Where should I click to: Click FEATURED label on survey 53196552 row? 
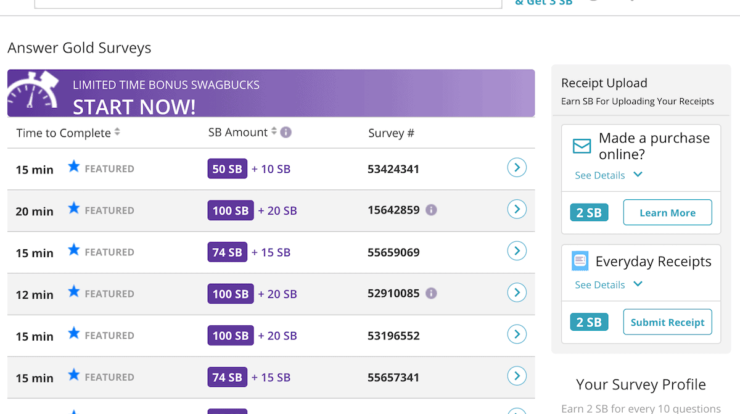[109, 336]
